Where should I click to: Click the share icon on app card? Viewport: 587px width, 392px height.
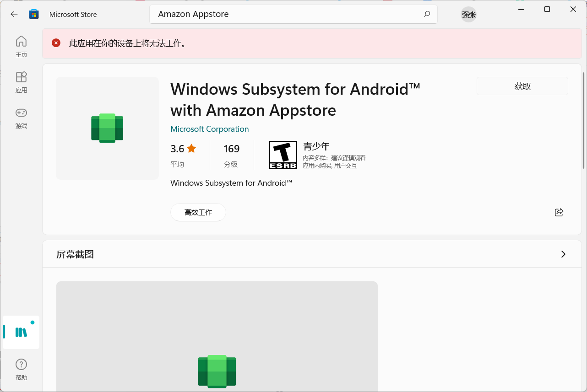(x=559, y=212)
